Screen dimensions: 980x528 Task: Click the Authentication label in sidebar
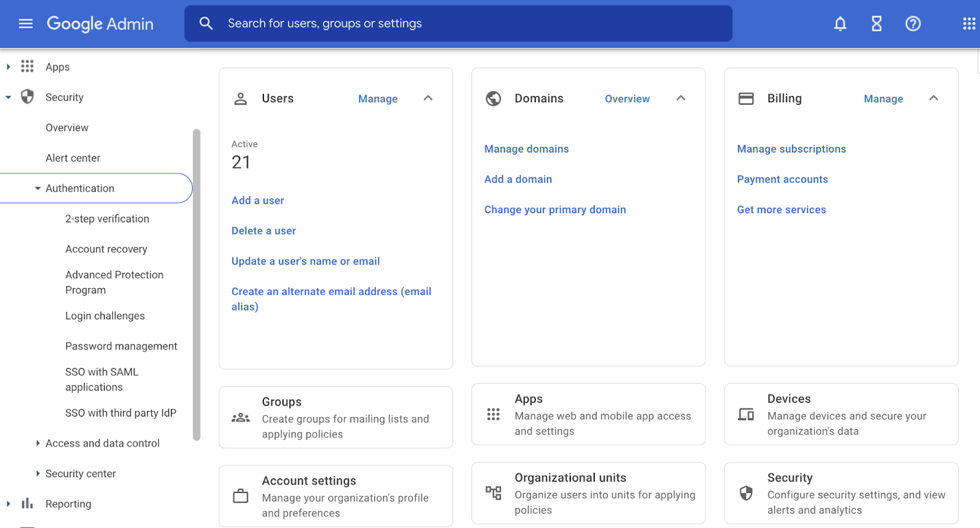pos(80,189)
